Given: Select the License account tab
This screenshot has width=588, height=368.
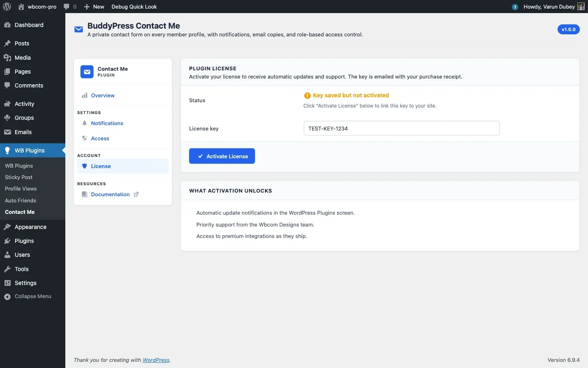Looking at the screenshot, I should (x=122, y=166).
